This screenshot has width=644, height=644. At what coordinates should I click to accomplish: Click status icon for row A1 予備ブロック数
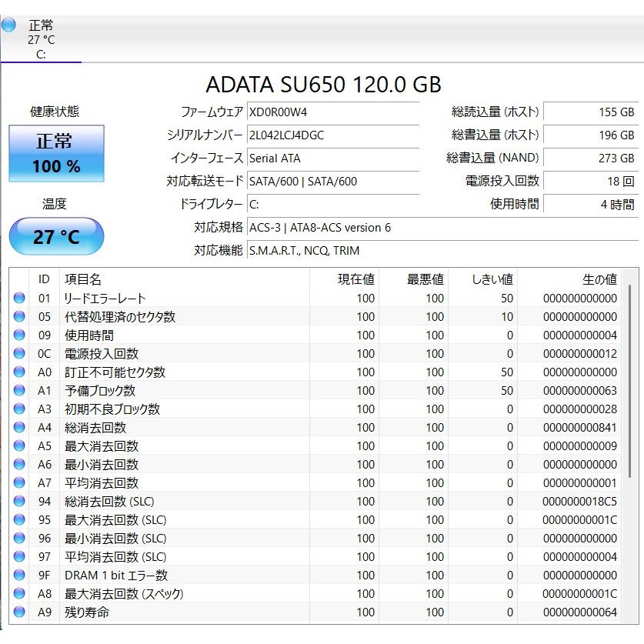tap(19, 390)
